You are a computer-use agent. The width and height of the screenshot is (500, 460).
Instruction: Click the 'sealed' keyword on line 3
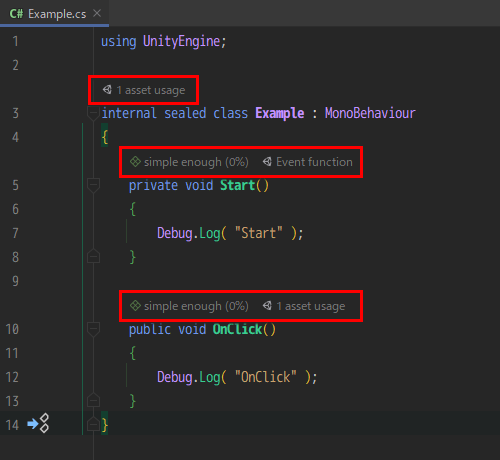[x=185, y=113]
